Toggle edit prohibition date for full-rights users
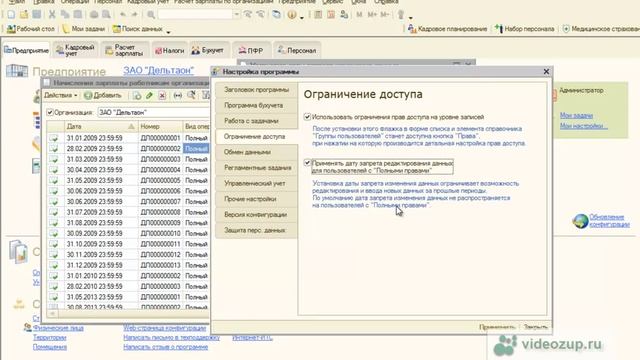The height and width of the screenshot is (360, 640). tap(307, 163)
